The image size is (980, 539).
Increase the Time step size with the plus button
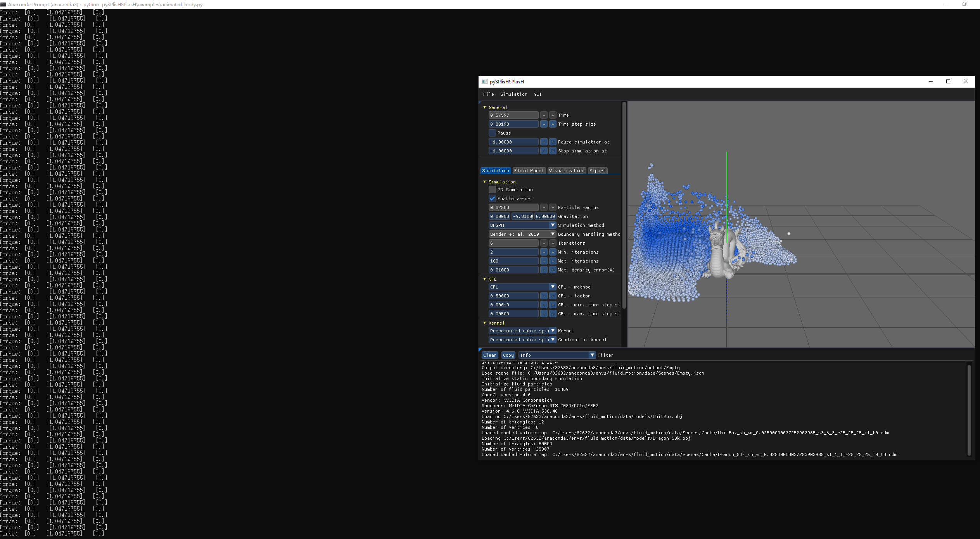pyautogui.click(x=553, y=124)
